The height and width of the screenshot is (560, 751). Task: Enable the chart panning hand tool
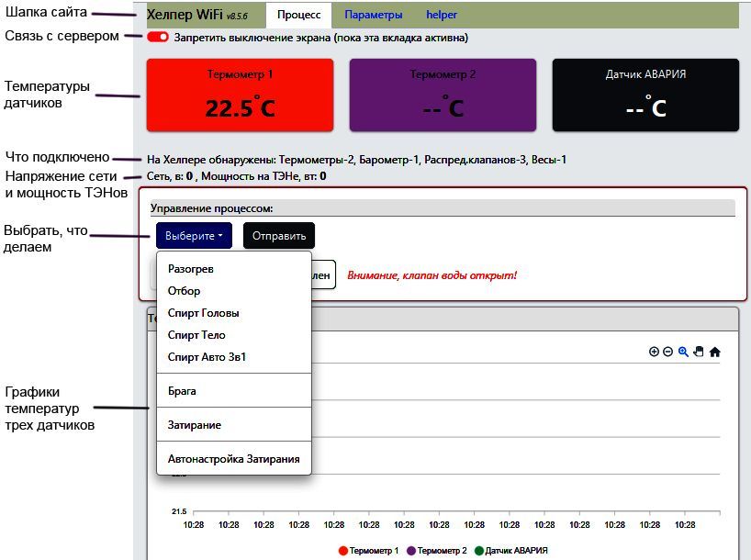coord(698,352)
